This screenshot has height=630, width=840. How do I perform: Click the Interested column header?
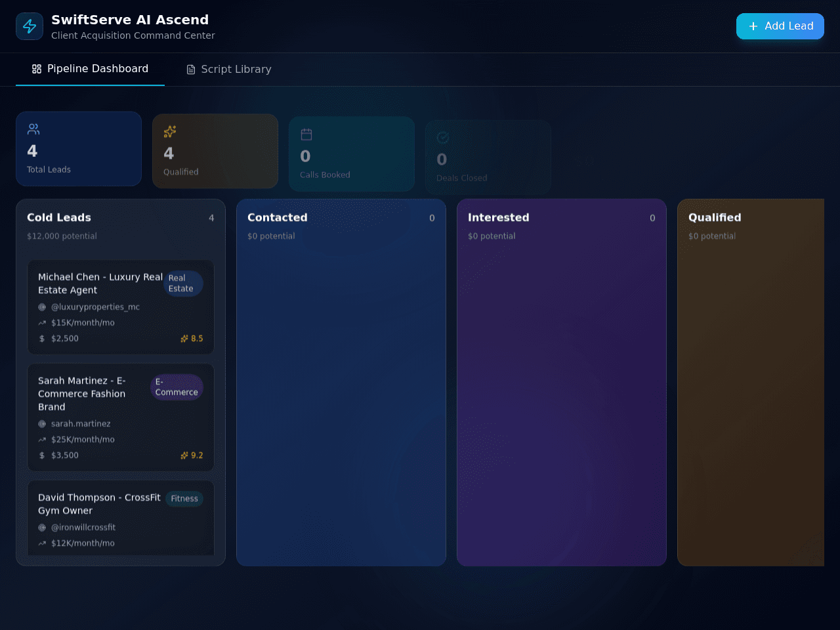point(498,217)
